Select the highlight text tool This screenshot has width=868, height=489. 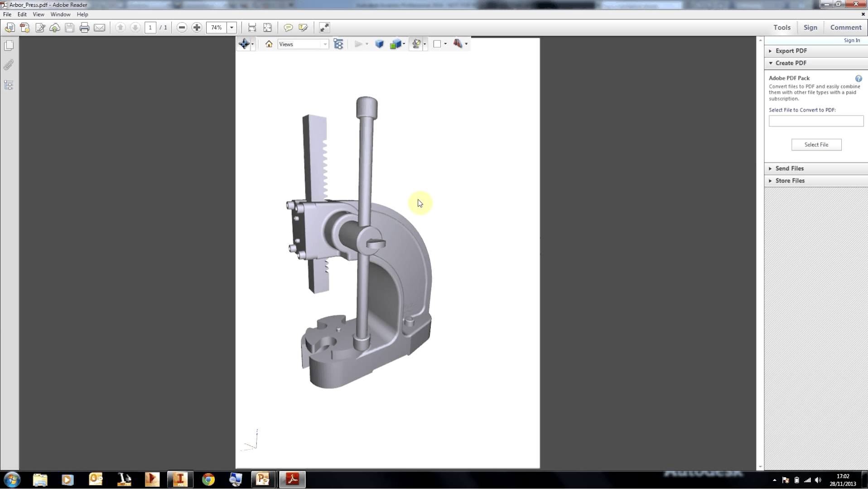pos(303,28)
